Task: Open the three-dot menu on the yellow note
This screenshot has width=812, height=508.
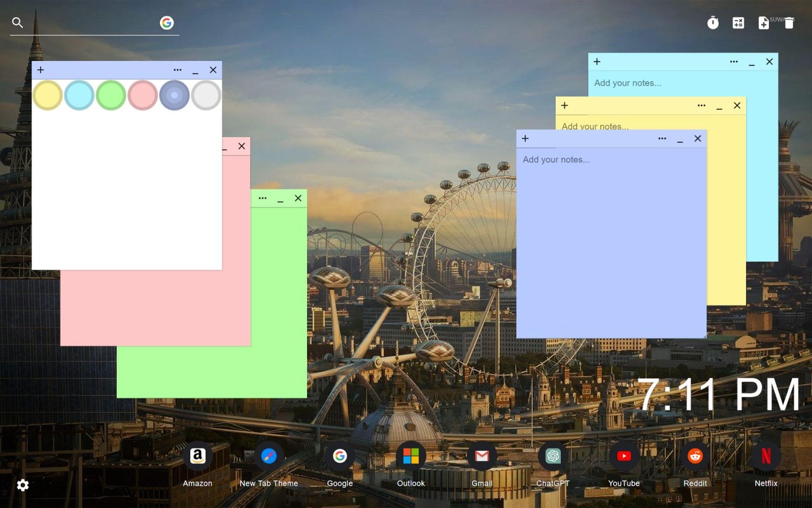Action: (x=702, y=105)
